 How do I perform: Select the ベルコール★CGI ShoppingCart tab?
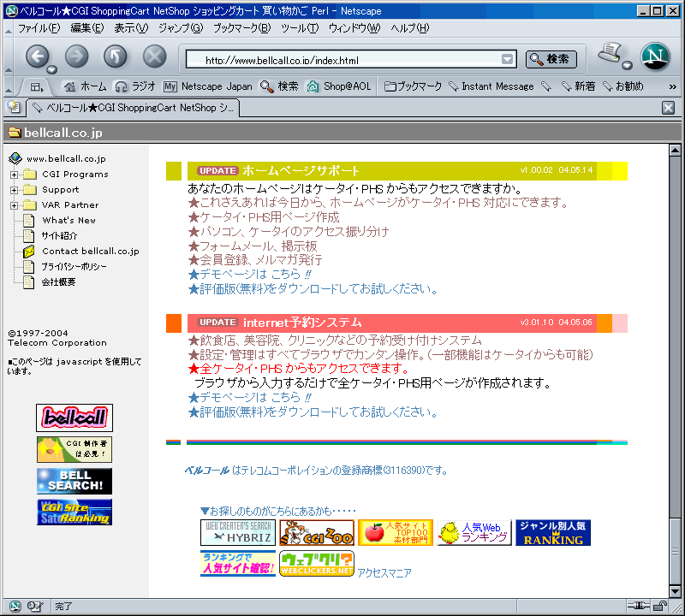coord(133,108)
